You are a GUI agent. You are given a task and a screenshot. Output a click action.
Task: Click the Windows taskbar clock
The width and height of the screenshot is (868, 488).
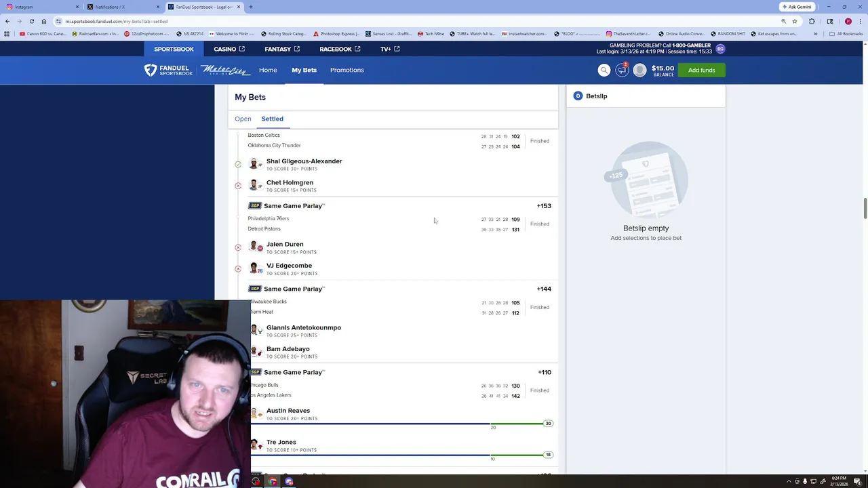[840, 481]
